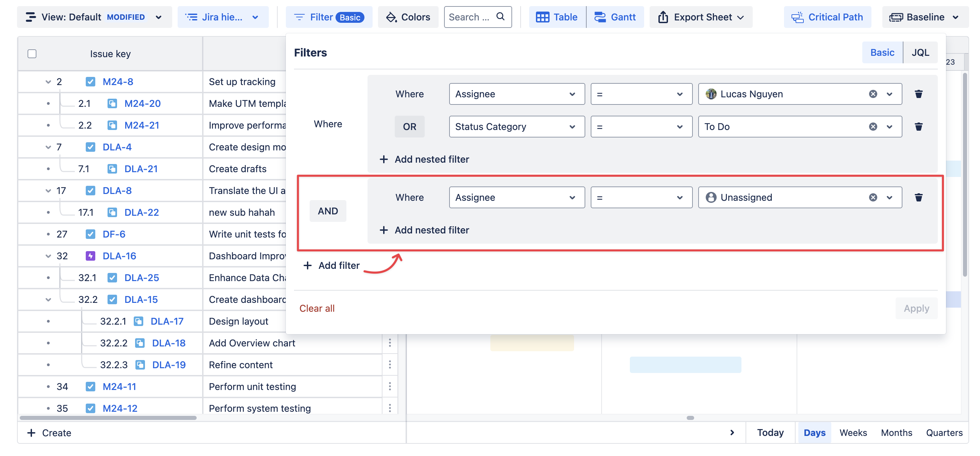
Task: Click the Critical Path button
Action: click(827, 17)
